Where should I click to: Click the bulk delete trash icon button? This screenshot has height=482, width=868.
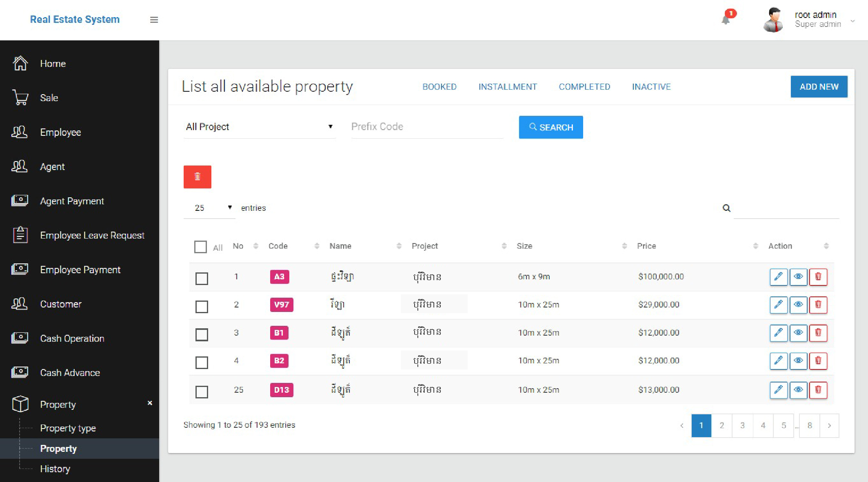[198, 177]
